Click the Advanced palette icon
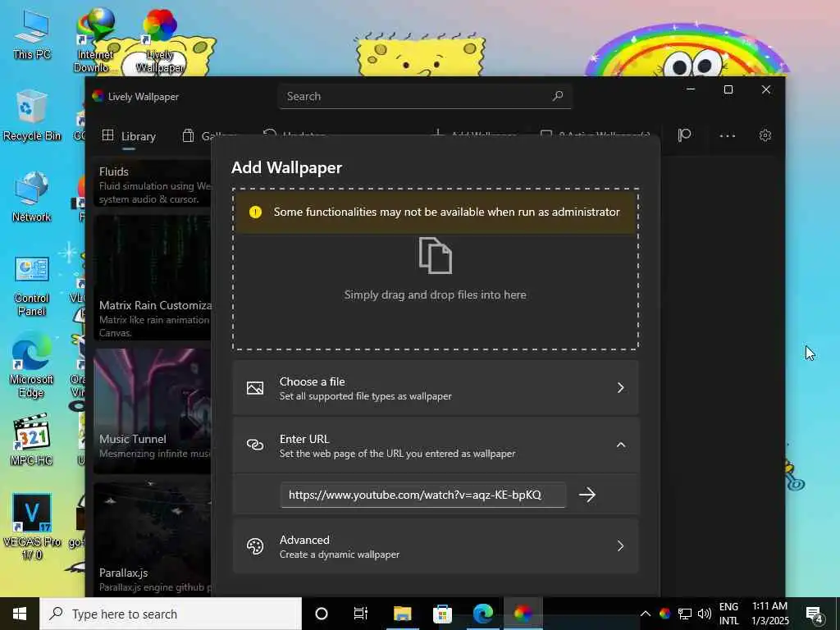This screenshot has width=840, height=630. click(x=255, y=546)
